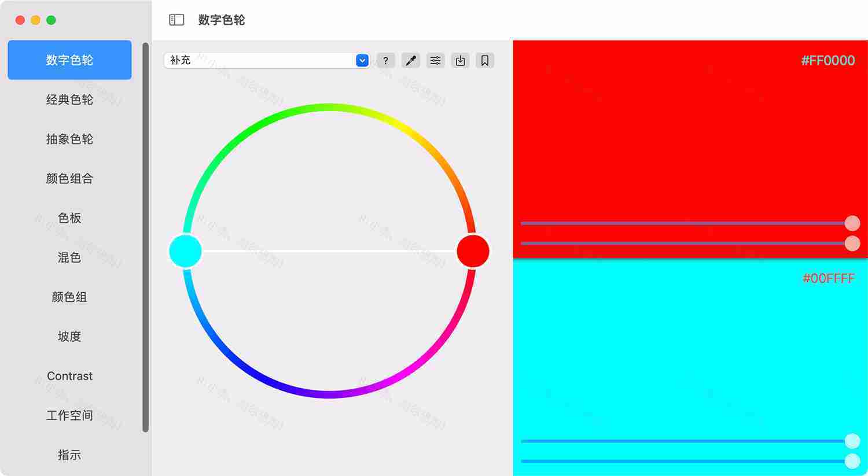
Task: Switch to 经典色轮 in sidebar
Action: (x=69, y=99)
